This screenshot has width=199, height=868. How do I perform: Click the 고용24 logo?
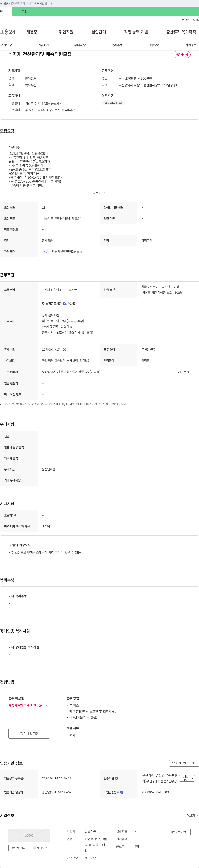pos(7,32)
